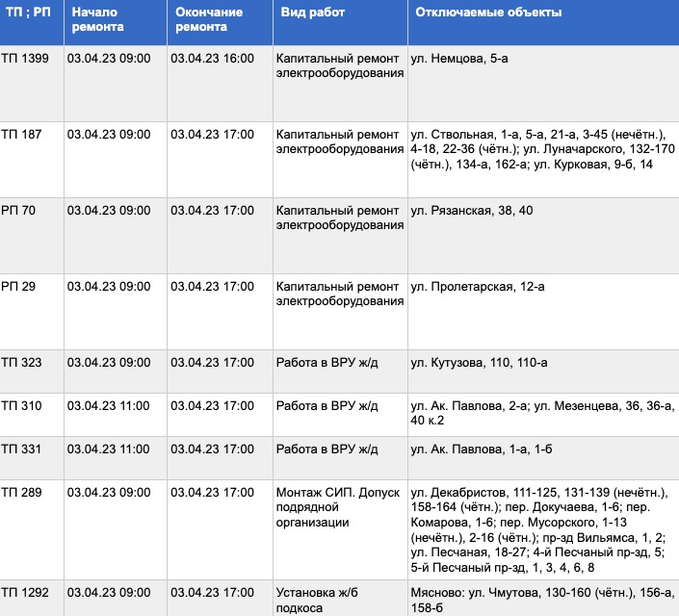This screenshot has width=679, height=616.
Task: Select the 03.04.23 16:00 end time cell
Action: point(212,59)
